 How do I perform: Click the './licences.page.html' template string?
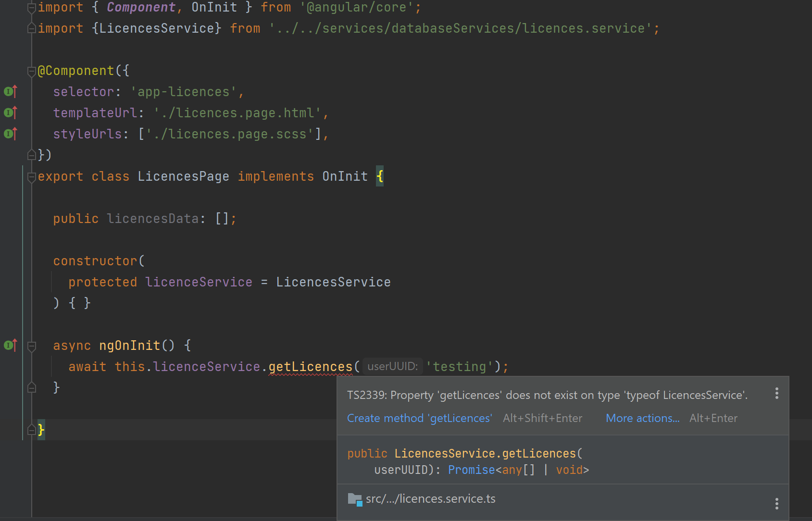(x=237, y=113)
